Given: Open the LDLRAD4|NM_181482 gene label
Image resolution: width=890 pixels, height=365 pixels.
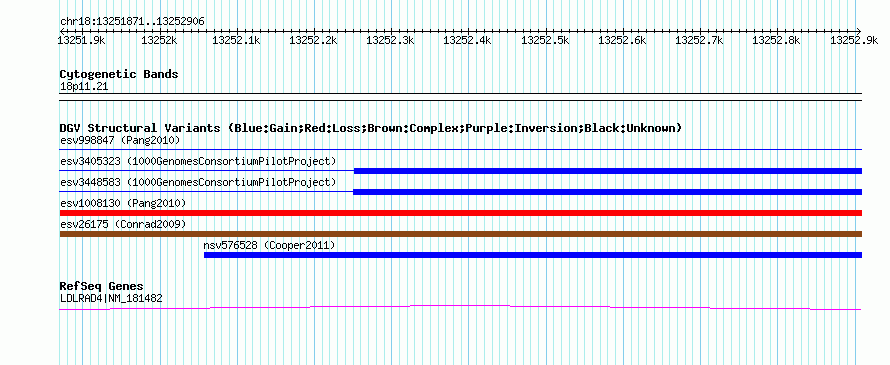Looking at the screenshot, I should click(111, 298).
